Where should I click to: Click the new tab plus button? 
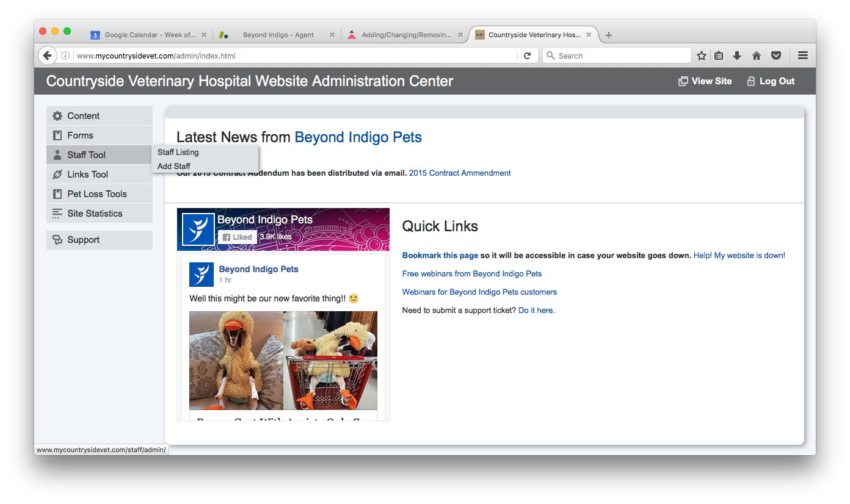pos(609,35)
